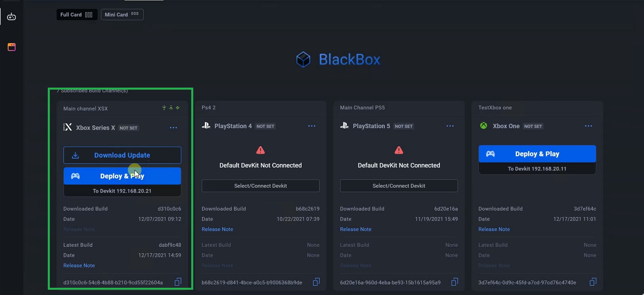Viewport: 644px width, 295px height.
Task: Click the date 12/17/2021 11:01
Action: [x=575, y=219]
